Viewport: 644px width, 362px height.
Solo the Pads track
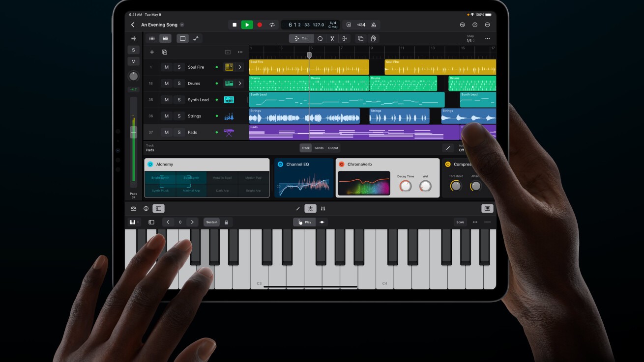pyautogui.click(x=178, y=132)
